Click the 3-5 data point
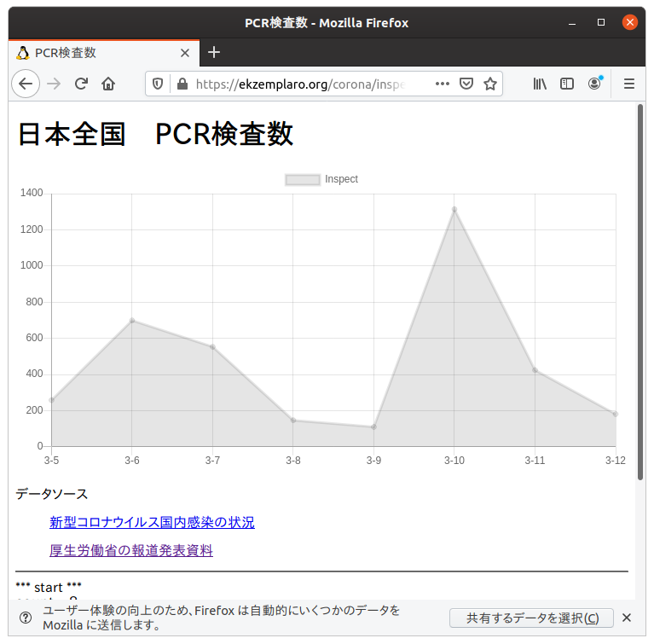Viewport: 654px width, 644px height. point(52,400)
